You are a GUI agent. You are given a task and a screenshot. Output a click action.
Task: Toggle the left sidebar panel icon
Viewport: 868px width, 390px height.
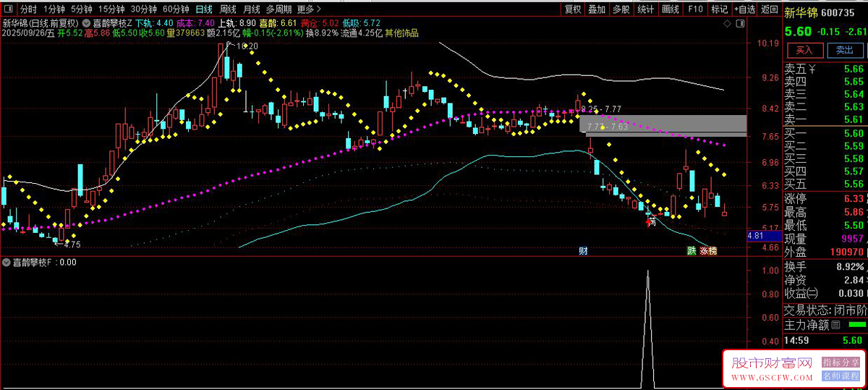(7, 9)
